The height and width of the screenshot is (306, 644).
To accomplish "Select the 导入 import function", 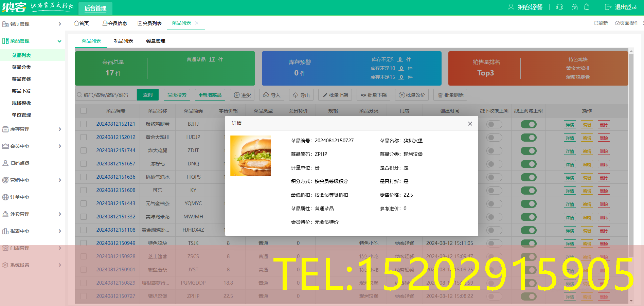I will tap(271, 95).
